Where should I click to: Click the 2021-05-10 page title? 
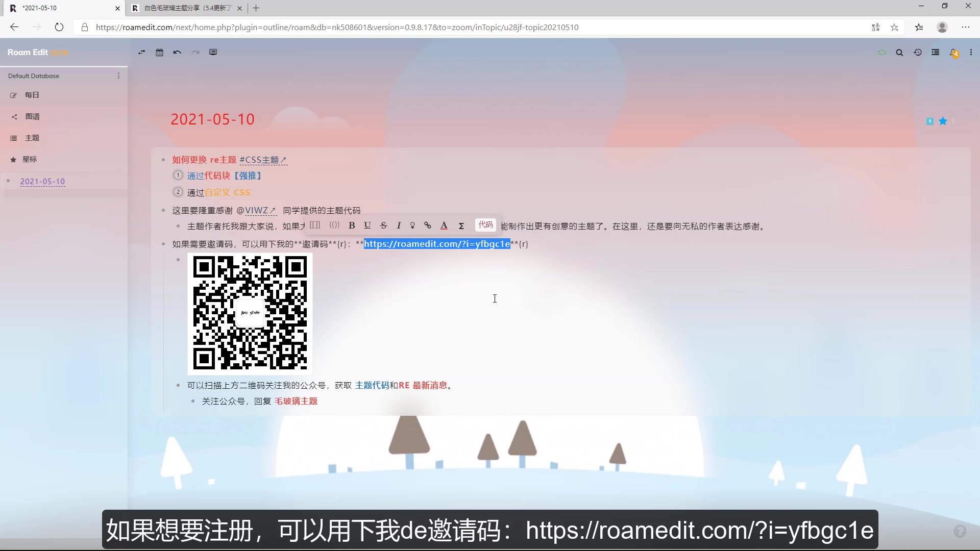tap(212, 119)
